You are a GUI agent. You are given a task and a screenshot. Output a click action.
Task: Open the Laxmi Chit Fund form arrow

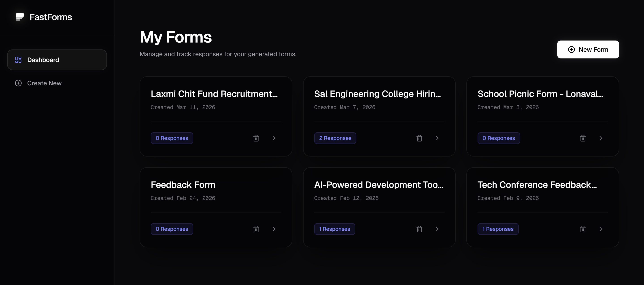coord(274,138)
